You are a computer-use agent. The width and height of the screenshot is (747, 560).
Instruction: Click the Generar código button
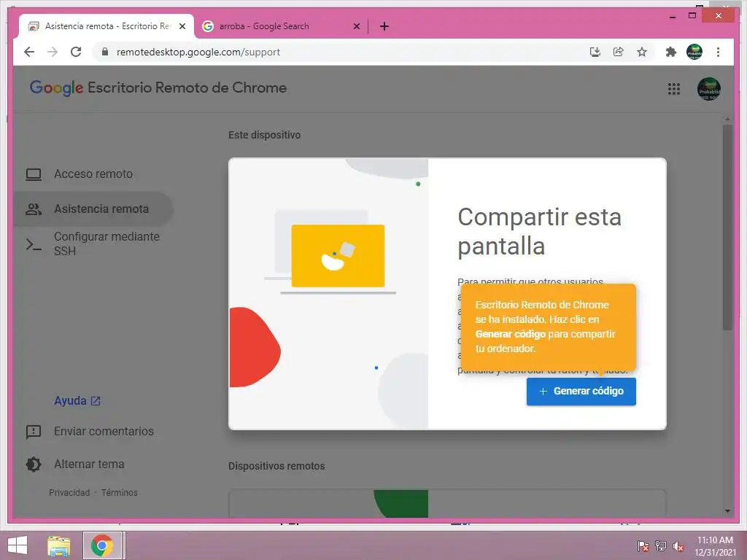click(581, 392)
